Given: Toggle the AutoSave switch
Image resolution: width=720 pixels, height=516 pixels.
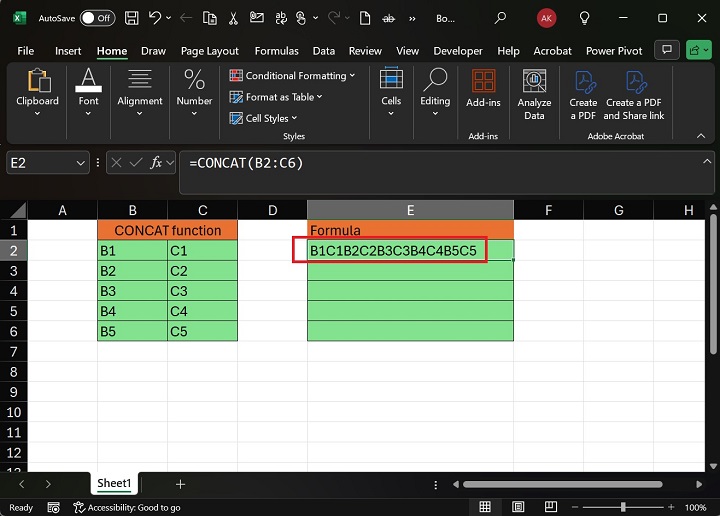Looking at the screenshot, I should click(x=97, y=18).
